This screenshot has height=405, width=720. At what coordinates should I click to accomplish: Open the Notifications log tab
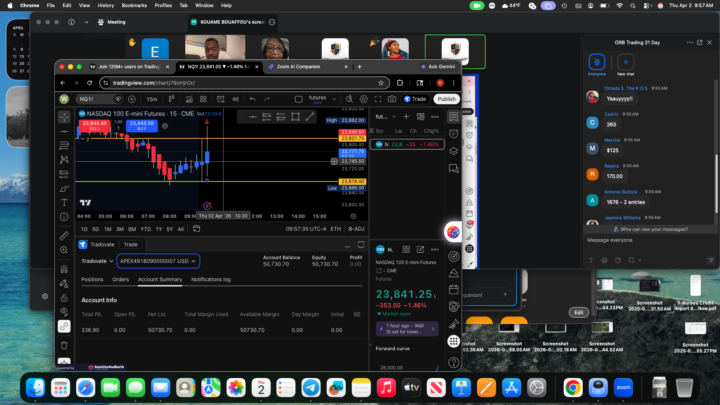(211, 279)
